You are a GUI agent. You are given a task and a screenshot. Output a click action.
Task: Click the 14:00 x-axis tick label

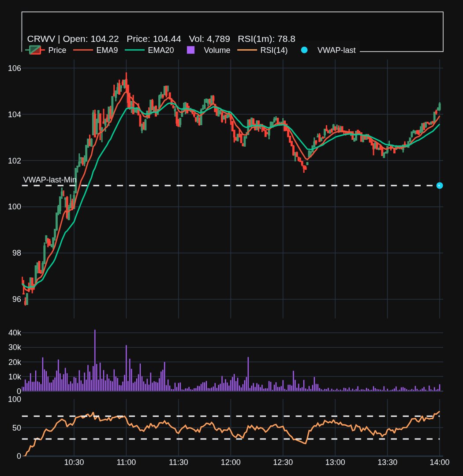[x=440, y=462]
